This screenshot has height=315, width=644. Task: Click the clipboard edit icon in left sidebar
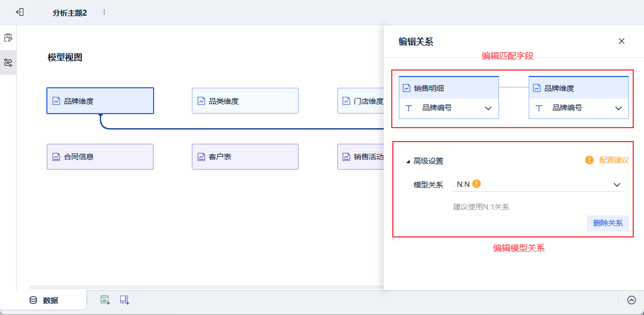[8, 38]
